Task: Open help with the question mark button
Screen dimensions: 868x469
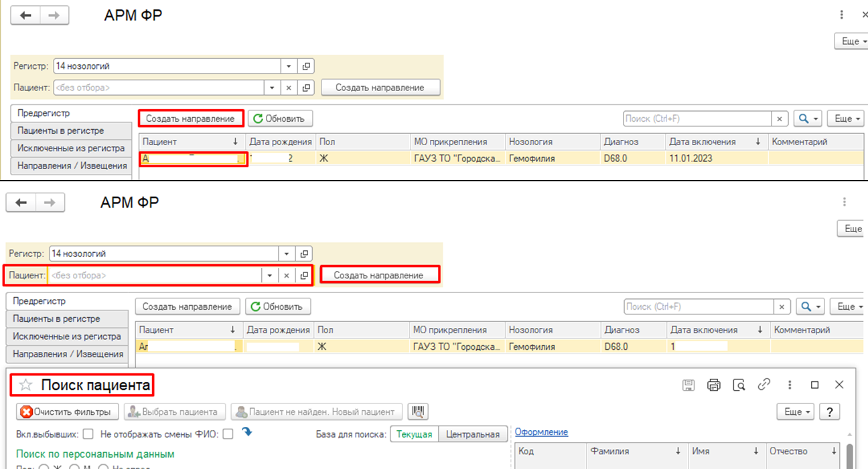Action: 830,411
